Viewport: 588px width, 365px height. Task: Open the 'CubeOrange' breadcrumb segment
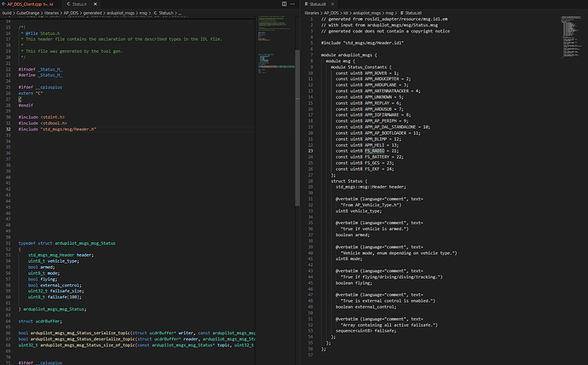point(28,13)
